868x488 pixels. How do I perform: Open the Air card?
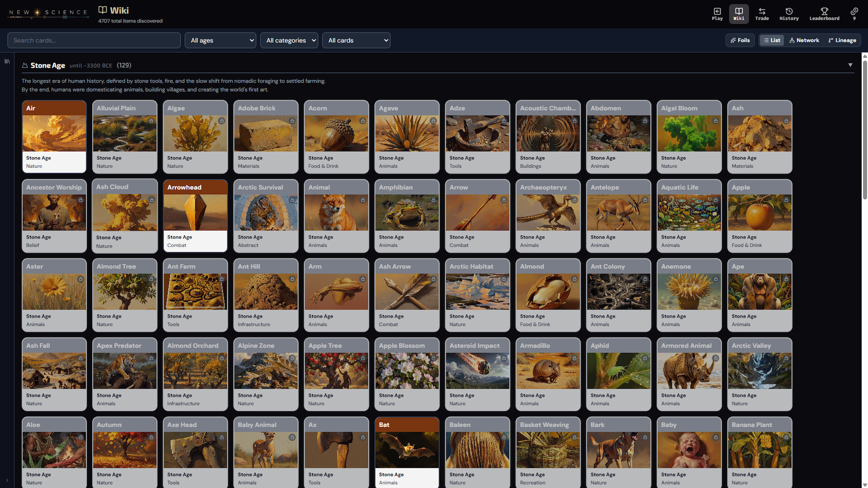tap(54, 136)
